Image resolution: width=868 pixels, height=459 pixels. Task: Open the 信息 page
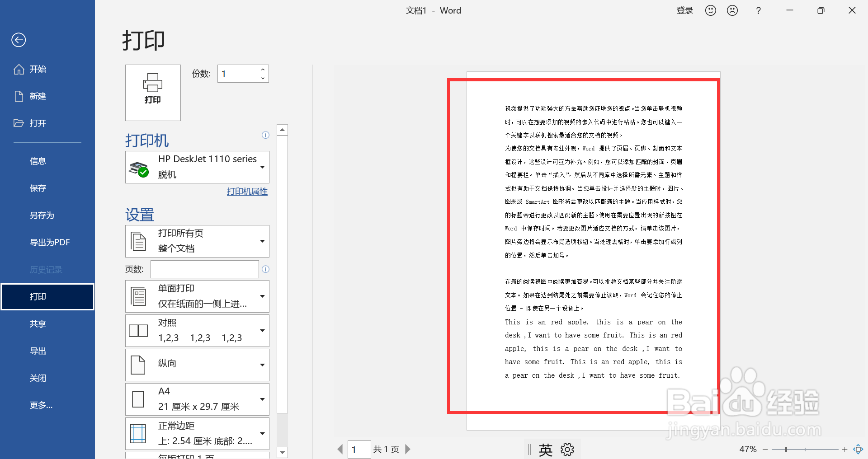tap(38, 161)
